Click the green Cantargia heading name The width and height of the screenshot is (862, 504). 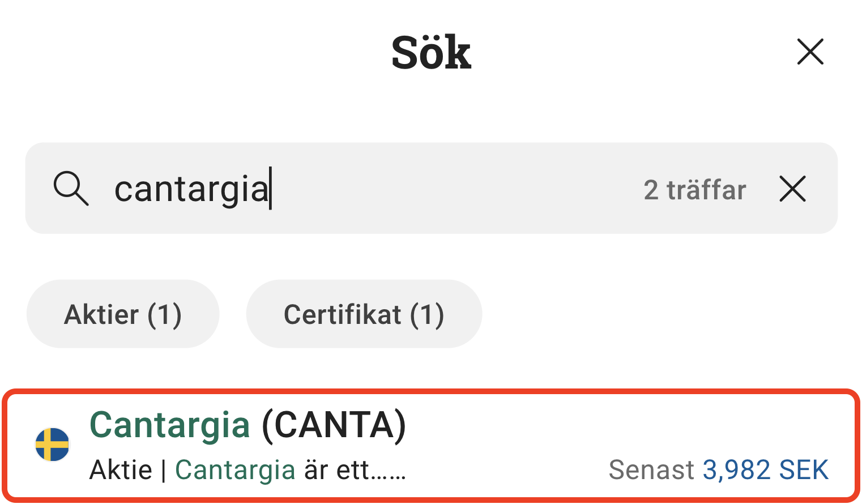pos(169,425)
